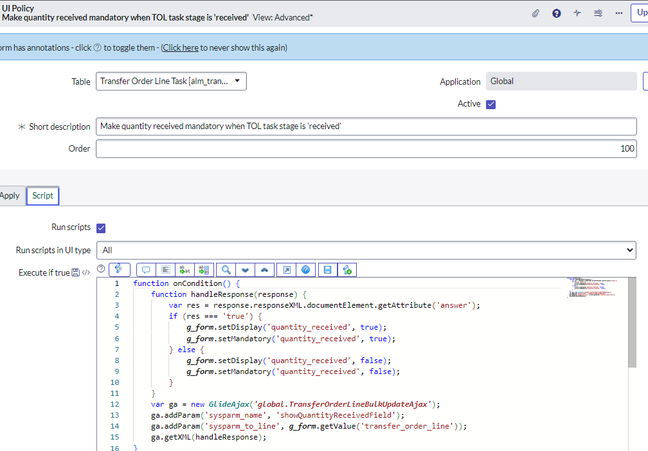
Task: Click the Update button
Action: (640, 12)
